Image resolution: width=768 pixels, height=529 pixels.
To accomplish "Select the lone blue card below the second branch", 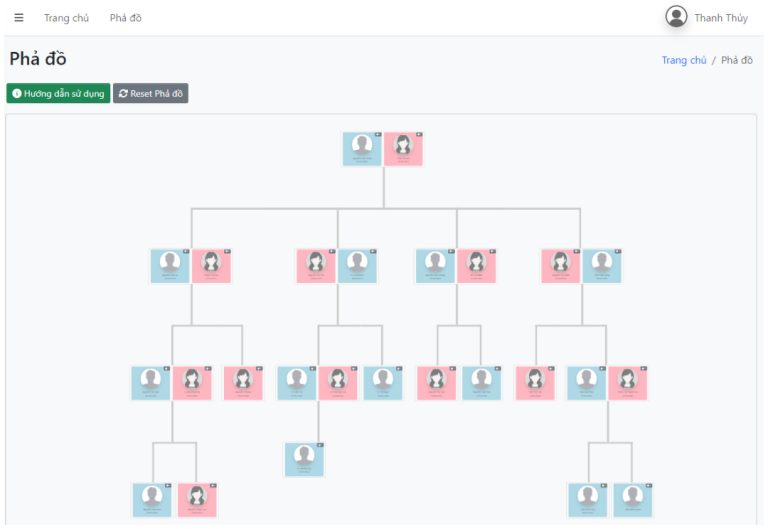I will point(303,460).
